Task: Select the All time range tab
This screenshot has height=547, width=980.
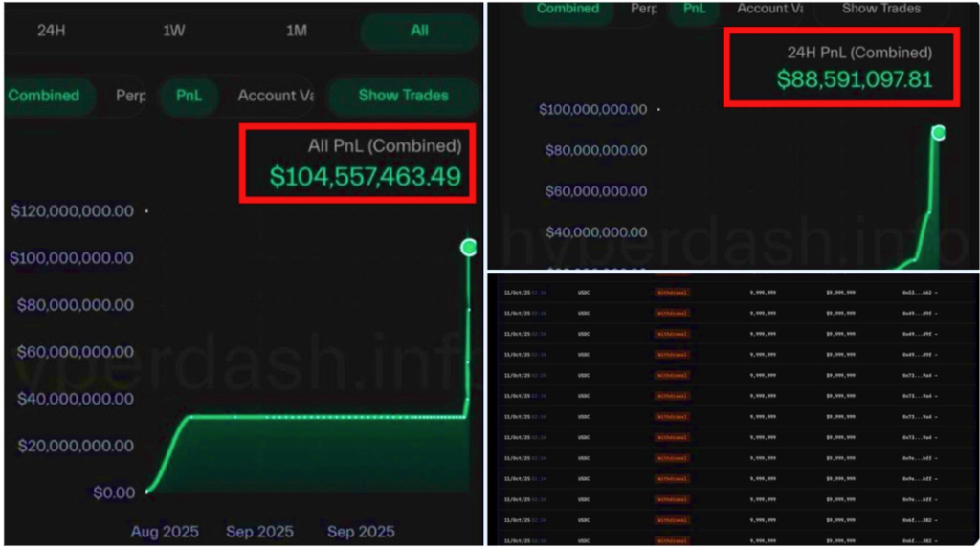Action: (419, 31)
